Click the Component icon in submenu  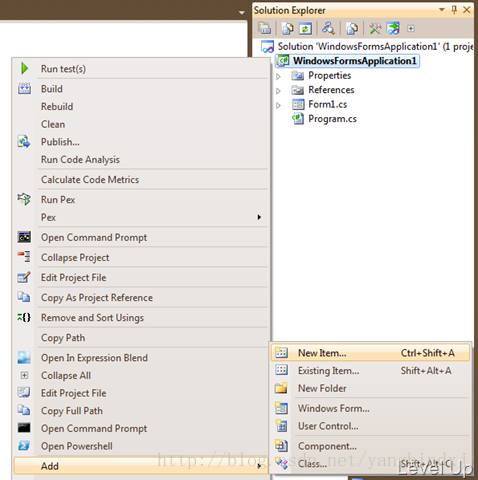[x=281, y=445]
